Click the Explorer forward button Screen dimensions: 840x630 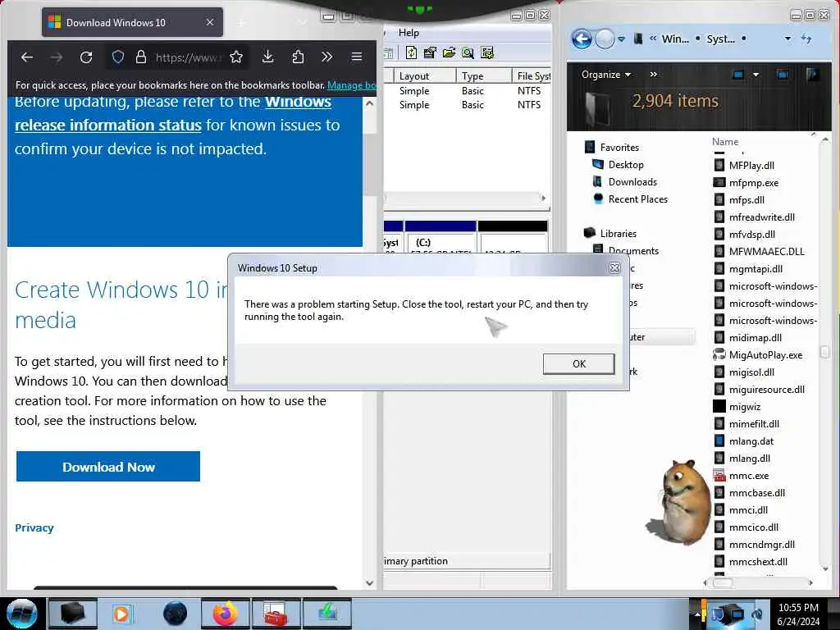pyautogui.click(x=605, y=39)
